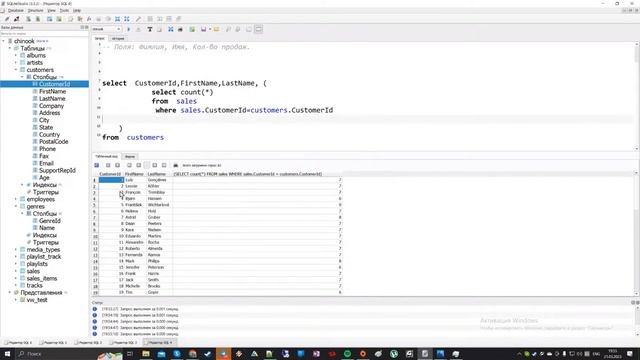Expand the employees table node
The height and width of the screenshot is (360, 640).
click(x=16, y=199)
